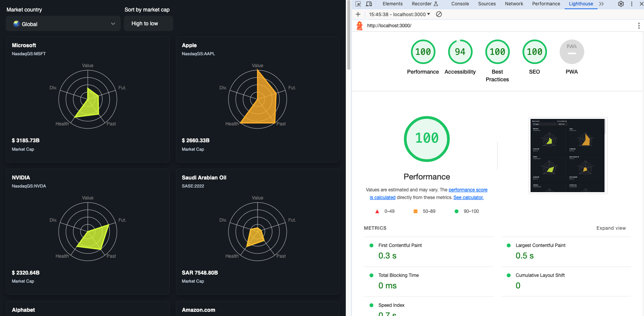Open the DevTools three-dot customize menu
Image resolution: width=644 pixels, height=316 pixels.
[632, 4]
